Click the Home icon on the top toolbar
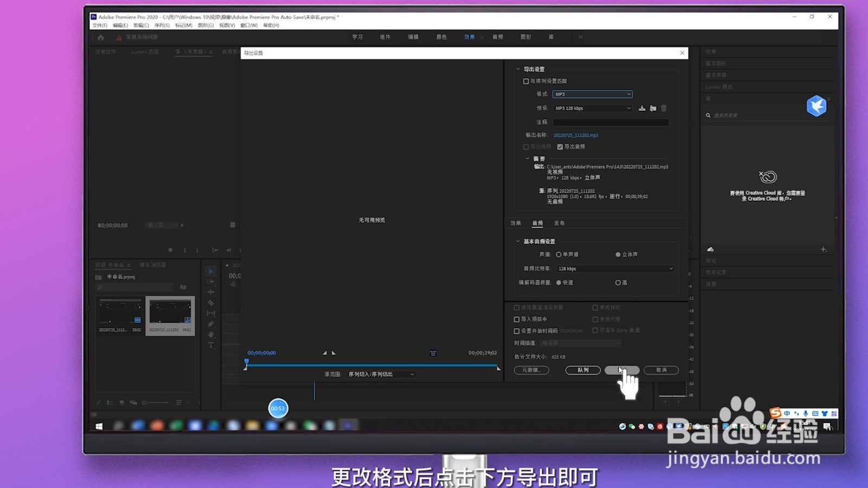868x488 pixels. [100, 37]
